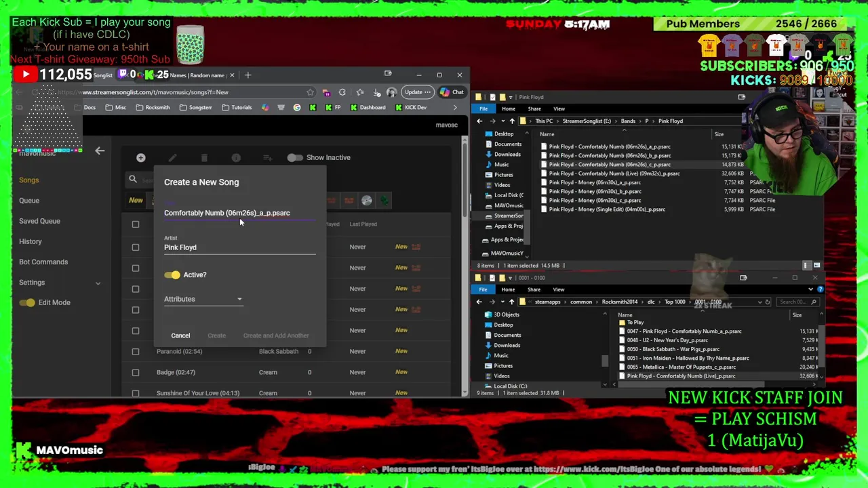Viewport: 868px width, 488px height.
Task: Open Saved Queue in the songlist sidebar
Action: coord(39,221)
